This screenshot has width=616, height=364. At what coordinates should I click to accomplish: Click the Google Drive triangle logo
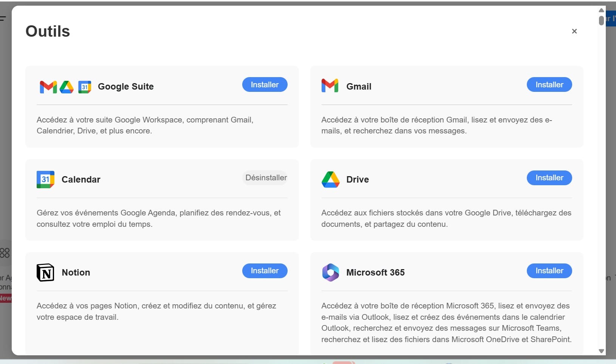[x=330, y=180]
